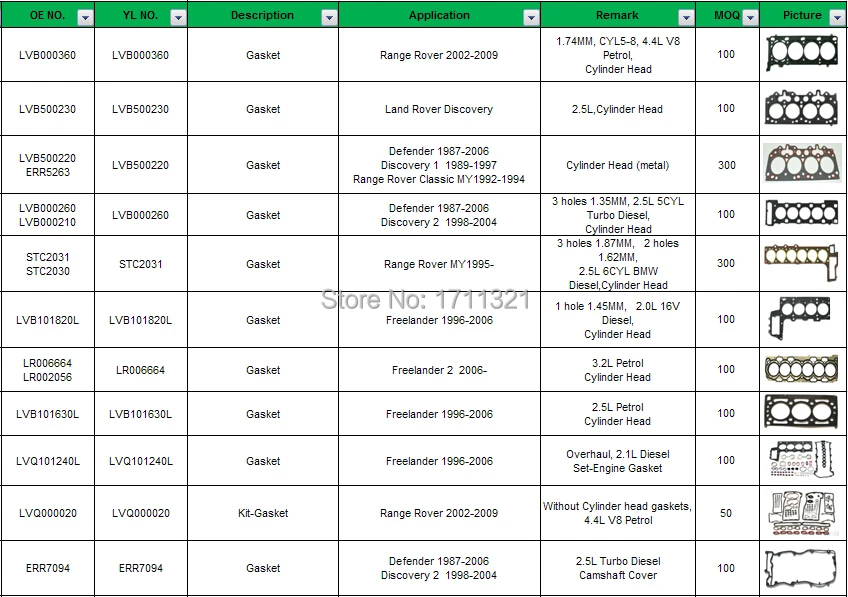
Task: Click OE NO. cell STC2031 STC2030
Action: (48, 264)
